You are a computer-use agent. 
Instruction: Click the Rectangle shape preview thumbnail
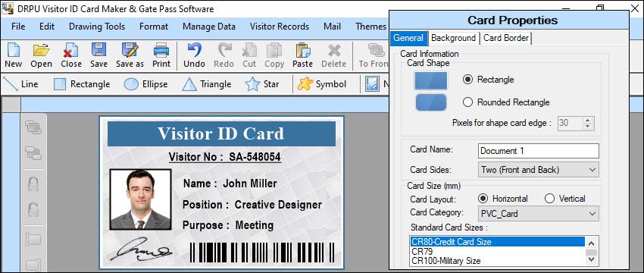[x=430, y=81]
